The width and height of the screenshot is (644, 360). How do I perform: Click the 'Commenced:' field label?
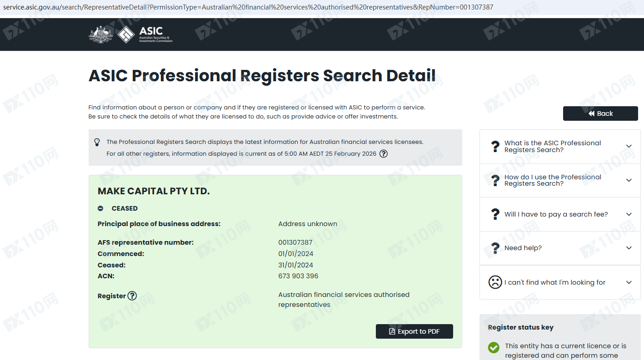(x=121, y=254)
